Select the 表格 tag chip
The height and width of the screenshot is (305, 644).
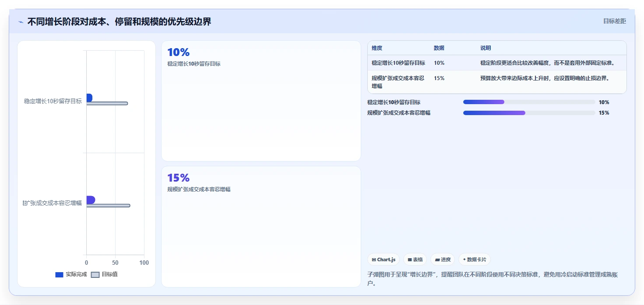[x=415, y=259]
